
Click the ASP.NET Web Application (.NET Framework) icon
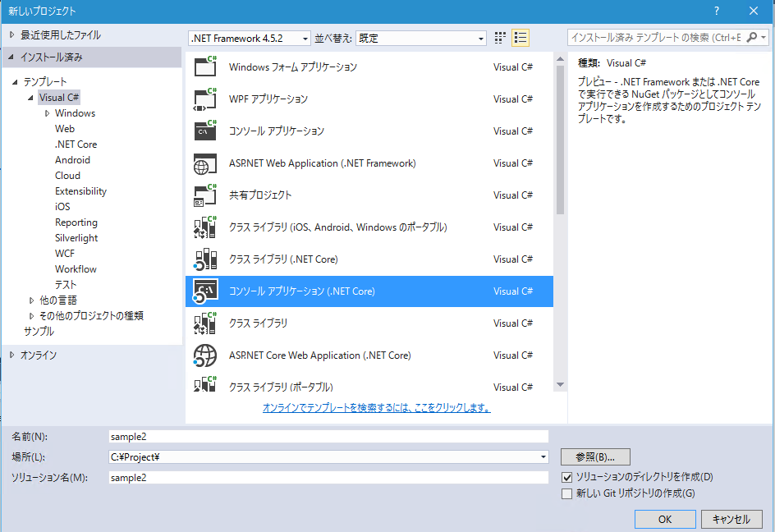tap(205, 163)
